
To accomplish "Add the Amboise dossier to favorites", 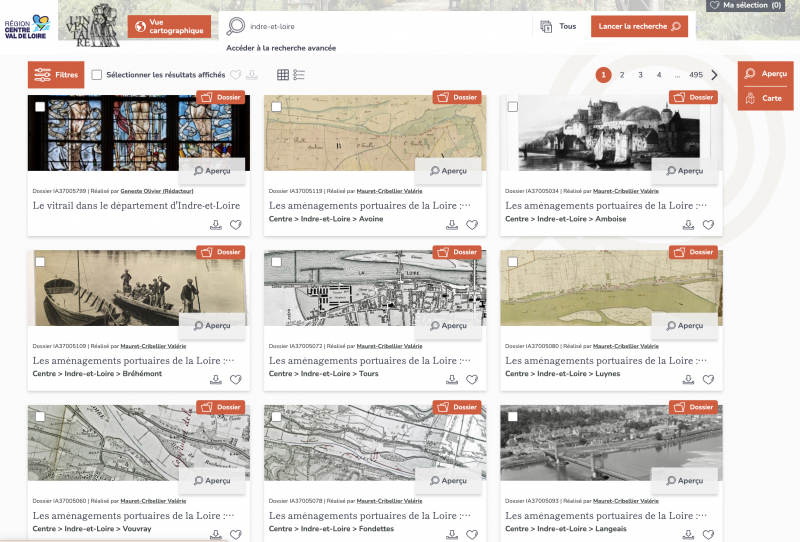I will coord(708,225).
